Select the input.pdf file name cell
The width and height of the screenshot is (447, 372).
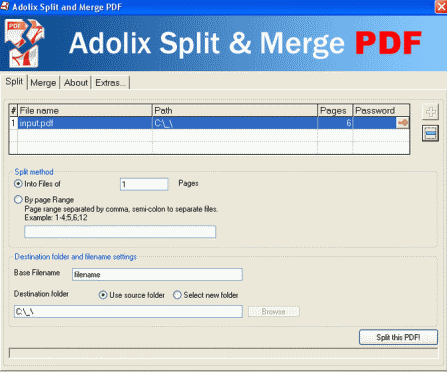pos(85,123)
